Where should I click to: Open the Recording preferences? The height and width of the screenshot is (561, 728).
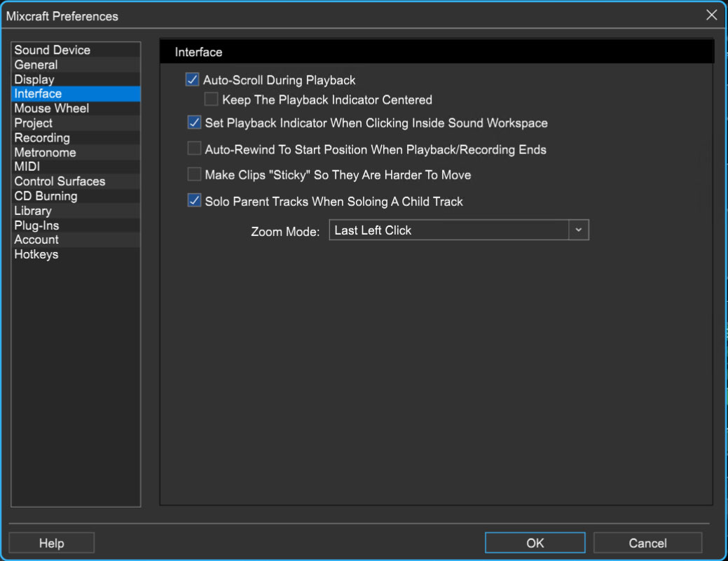point(76,138)
